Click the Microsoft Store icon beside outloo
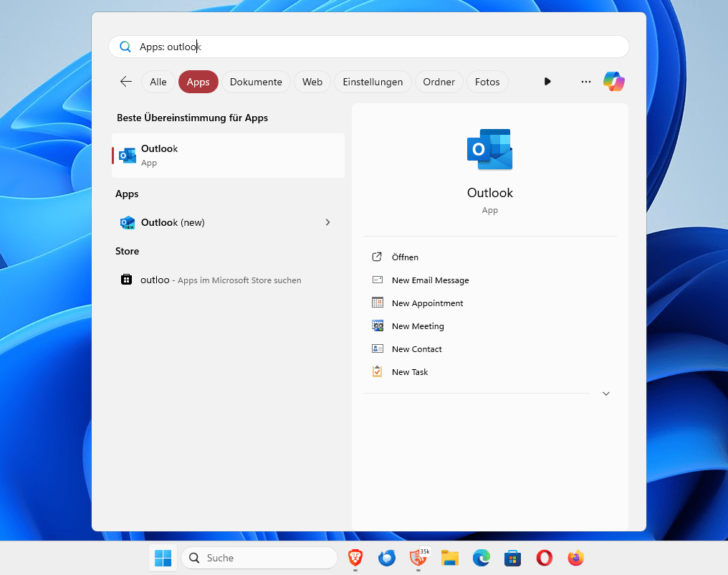This screenshot has height=575, width=728. tap(126, 279)
